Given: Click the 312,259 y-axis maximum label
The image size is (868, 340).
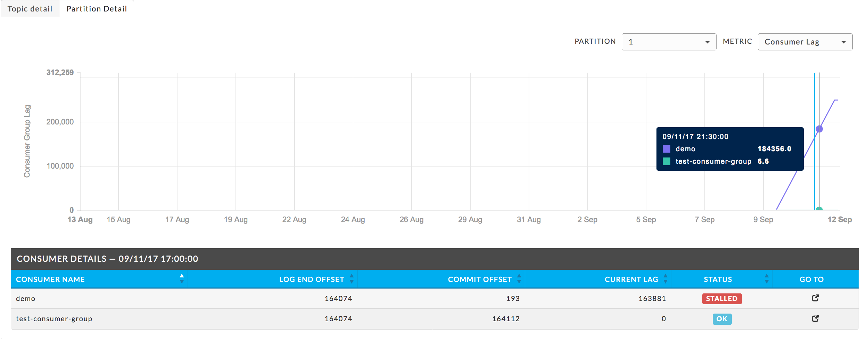Looking at the screenshot, I should (x=60, y=72).
